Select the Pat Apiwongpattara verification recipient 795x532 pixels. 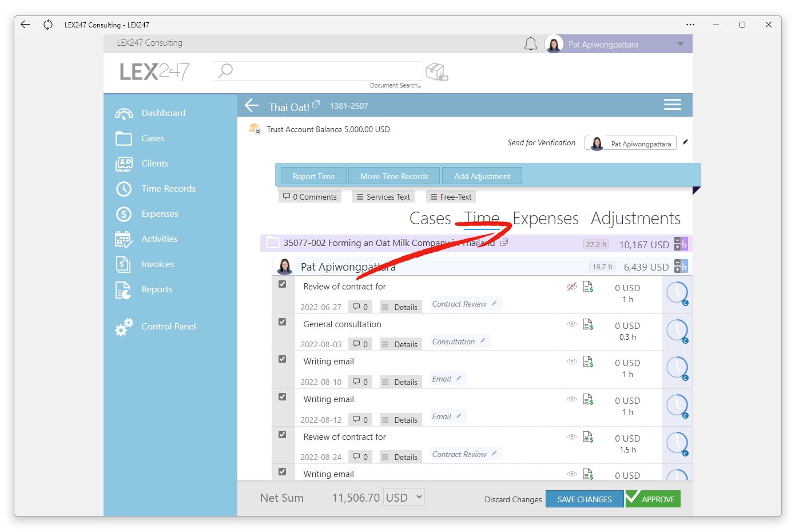click(x=630, y=143)
